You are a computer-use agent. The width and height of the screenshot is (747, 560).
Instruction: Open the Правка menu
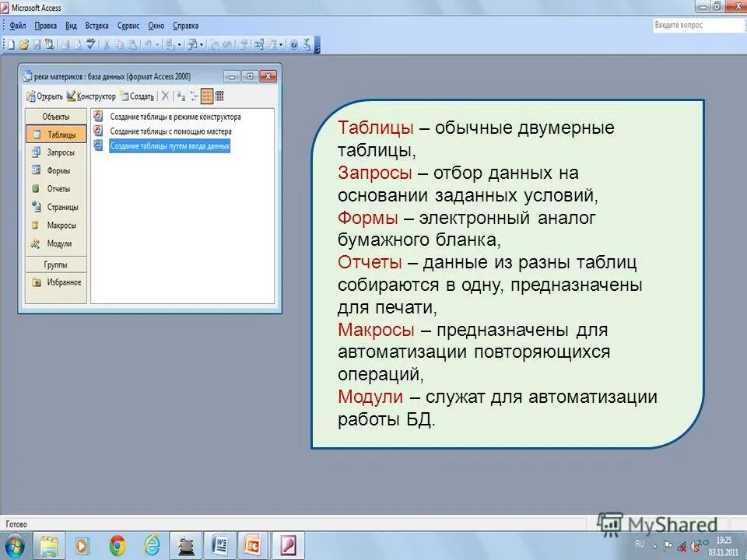pyautogui.click(x=46, y=26)
